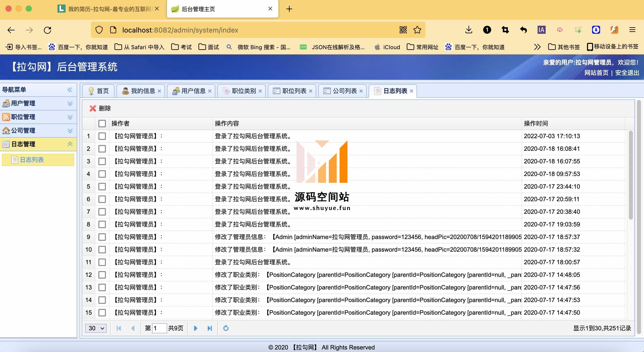Screen dimensions: 644x352
Task: Open the 面试 bookmarks folder
Action: (209, 47)
